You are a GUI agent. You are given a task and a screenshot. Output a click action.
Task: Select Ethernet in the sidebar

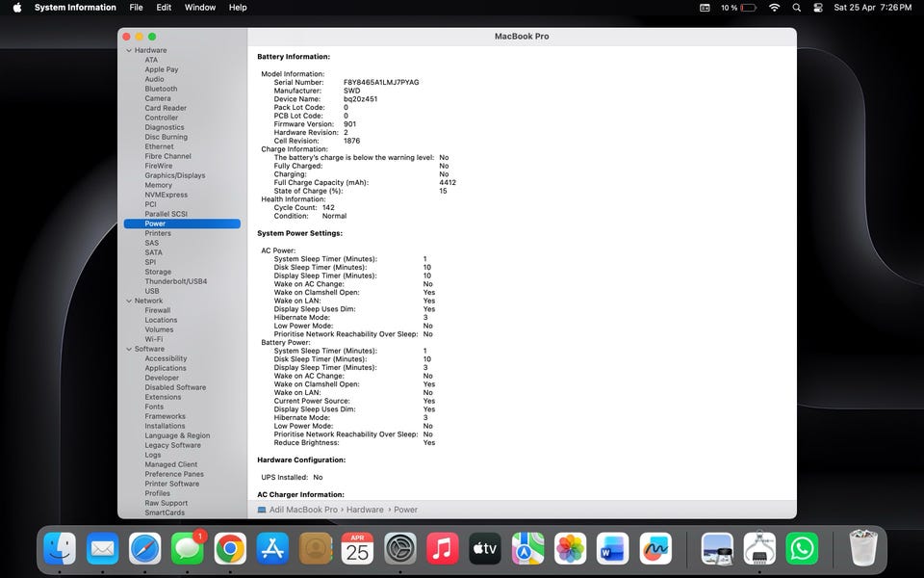pos(159,146)
